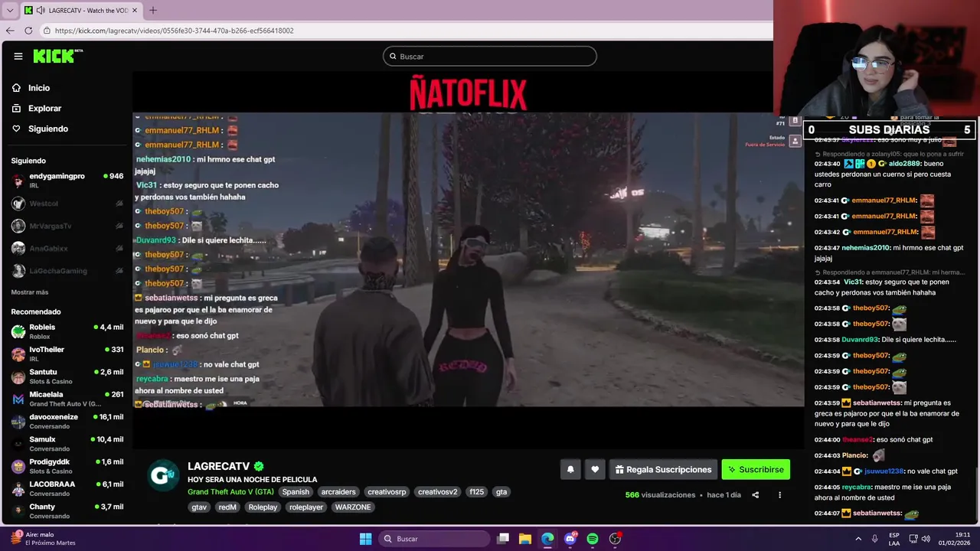Open LACOBRAAA recommended channel
This screenshot has height=551, width=980.
[x=67, y=488]
